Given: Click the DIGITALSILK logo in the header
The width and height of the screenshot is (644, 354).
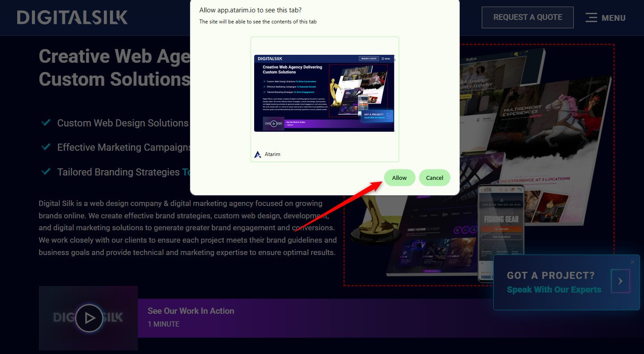Looking at the screenshot, I should click(x=72, y=17).
